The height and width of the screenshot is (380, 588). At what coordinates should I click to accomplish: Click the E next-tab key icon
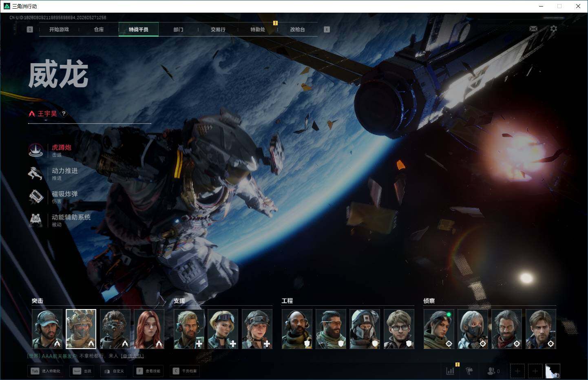tap(327, 29)
